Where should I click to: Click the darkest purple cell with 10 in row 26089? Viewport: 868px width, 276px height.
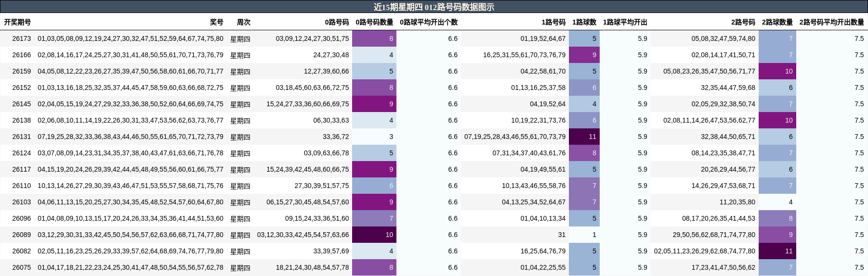tap(374, 235)
